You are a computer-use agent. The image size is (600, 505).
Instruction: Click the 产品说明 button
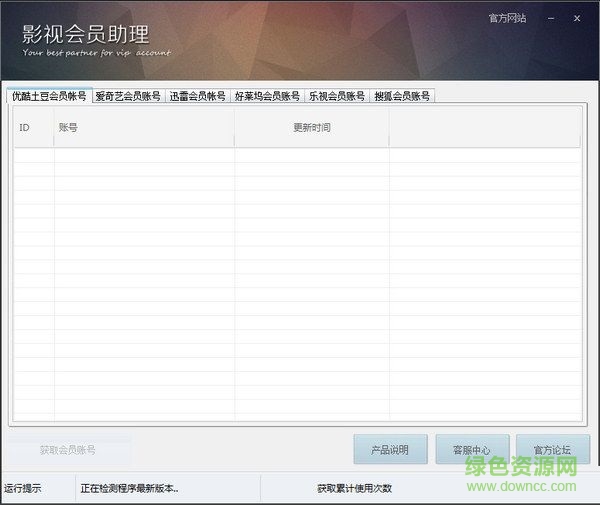[390, 449]
